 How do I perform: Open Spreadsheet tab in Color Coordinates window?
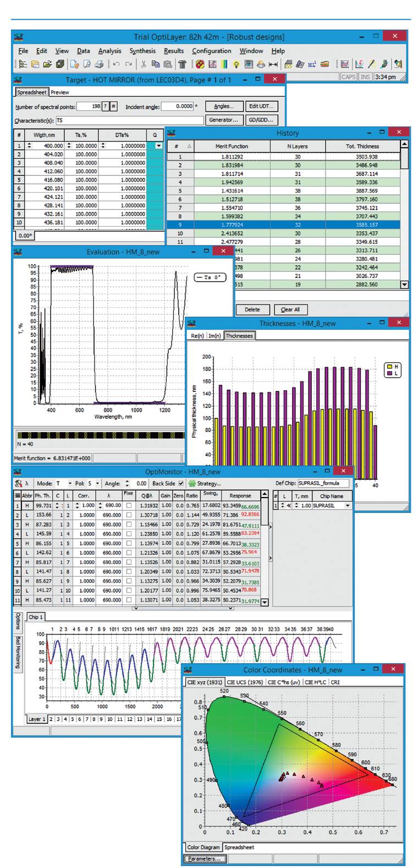point(239,847)
